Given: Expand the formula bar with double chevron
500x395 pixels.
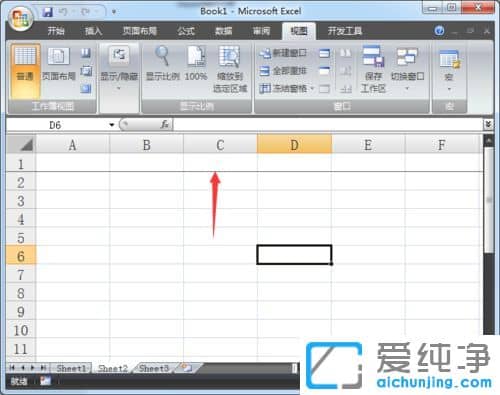Looking at the screenshot, I should (488, 125).
